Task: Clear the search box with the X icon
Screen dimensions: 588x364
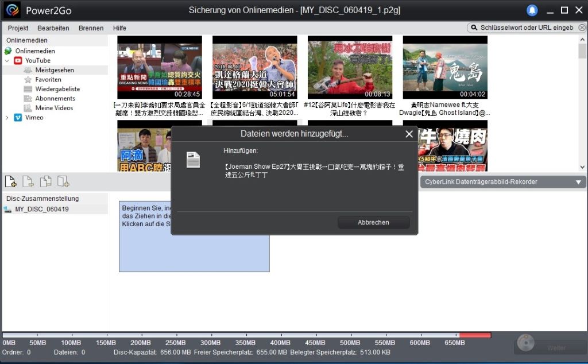Action: pos(581,28)
